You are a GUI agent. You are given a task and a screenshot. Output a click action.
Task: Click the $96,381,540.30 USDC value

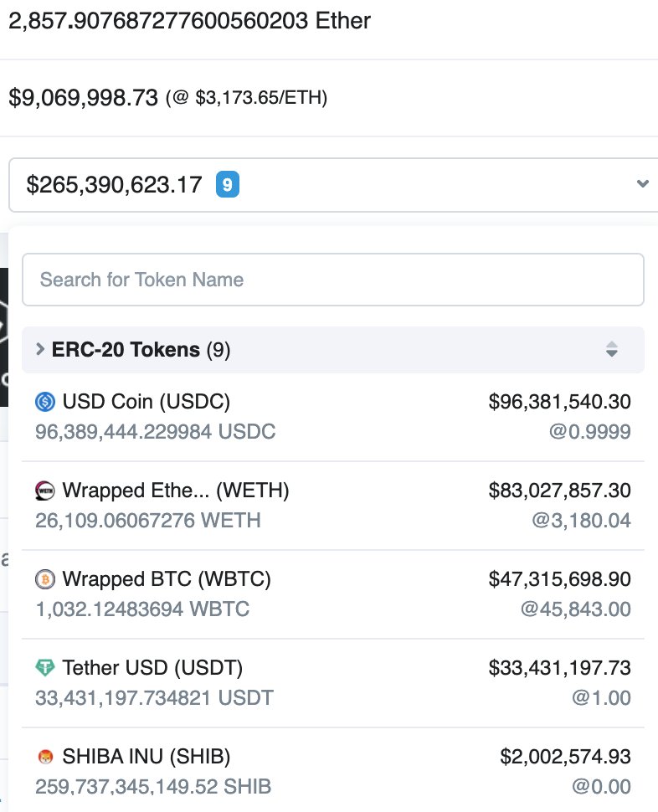(x=559, y=402)
